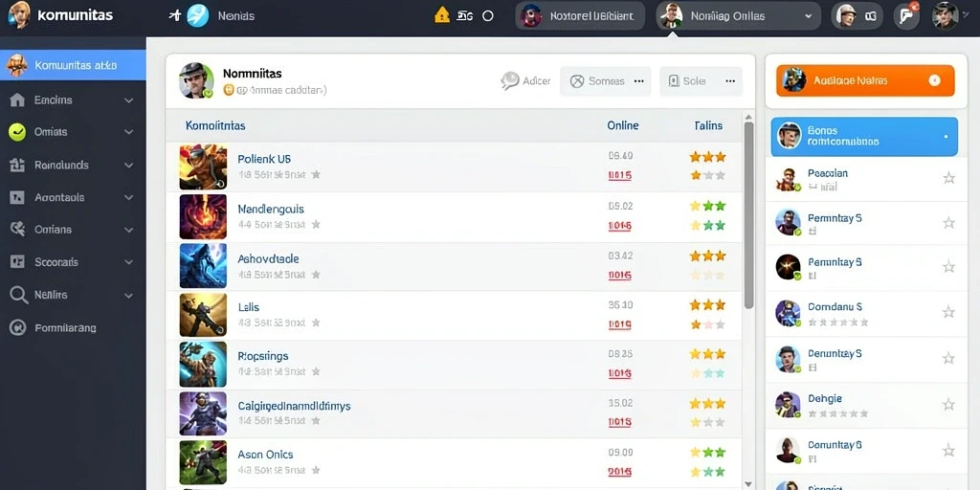Click the Somas button
This screenshot has height=490, width=980.
605,81
